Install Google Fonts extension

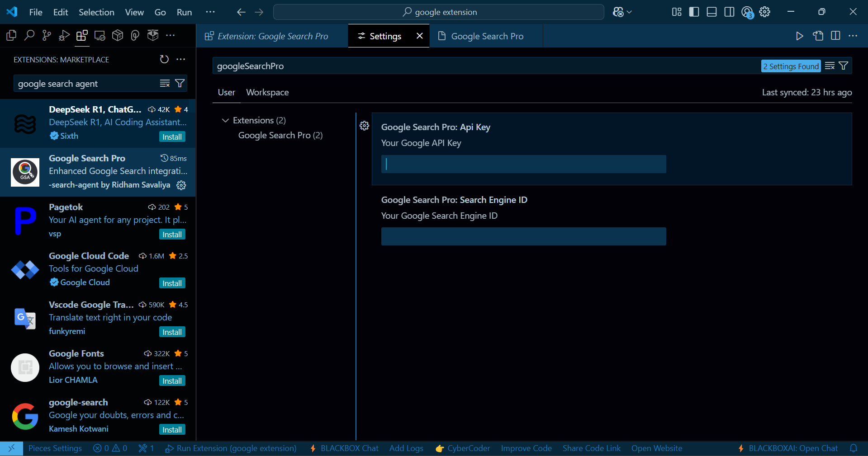click(172, 381)
